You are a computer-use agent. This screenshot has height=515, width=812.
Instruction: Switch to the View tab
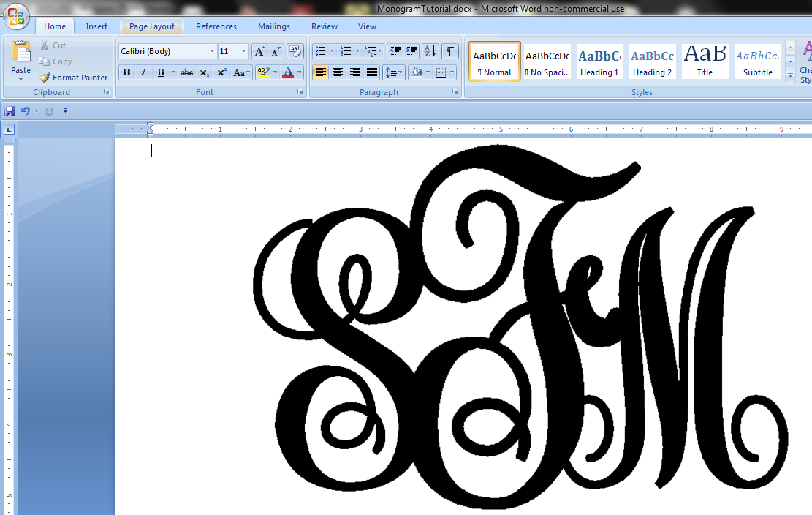tap(367, 26)
